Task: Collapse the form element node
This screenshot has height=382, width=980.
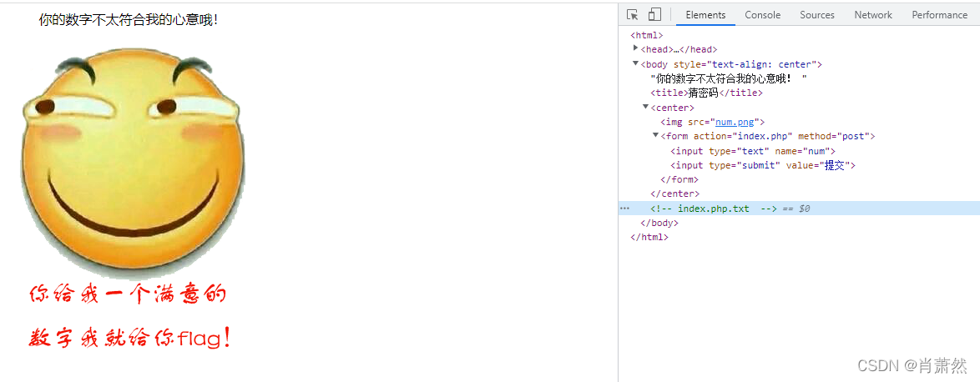Action: pos(655,135)
